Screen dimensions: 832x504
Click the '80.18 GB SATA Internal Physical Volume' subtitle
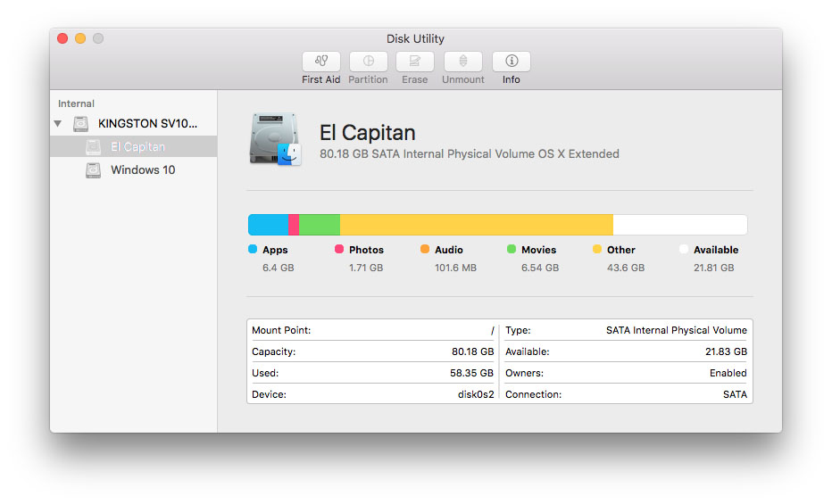click(x=427, y=153)
